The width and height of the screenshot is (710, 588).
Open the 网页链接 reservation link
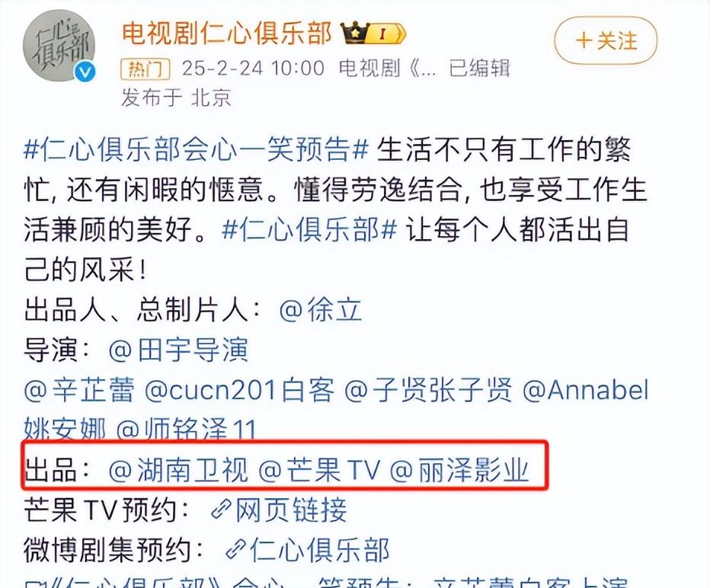tap(290, 510)
